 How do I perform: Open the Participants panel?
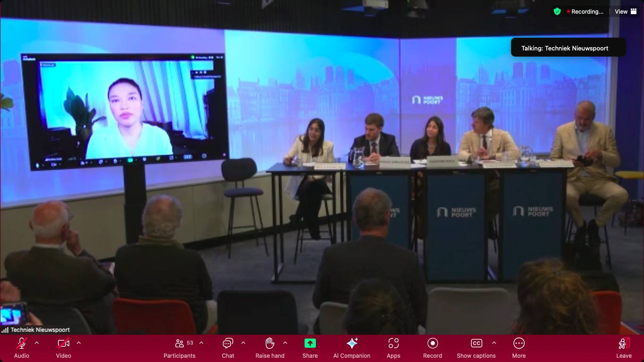(180, 343)
